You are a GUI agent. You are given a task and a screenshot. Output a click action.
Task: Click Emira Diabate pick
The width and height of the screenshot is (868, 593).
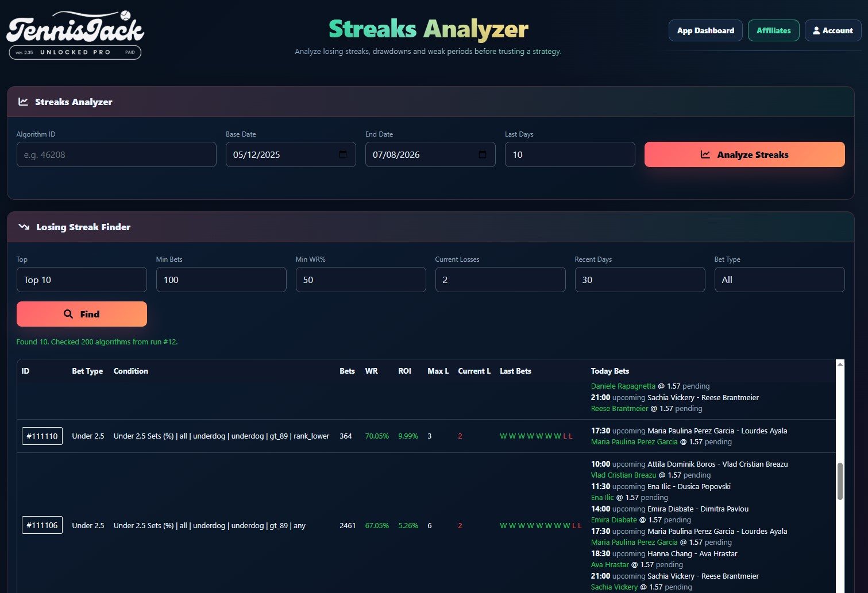point(614,520)
